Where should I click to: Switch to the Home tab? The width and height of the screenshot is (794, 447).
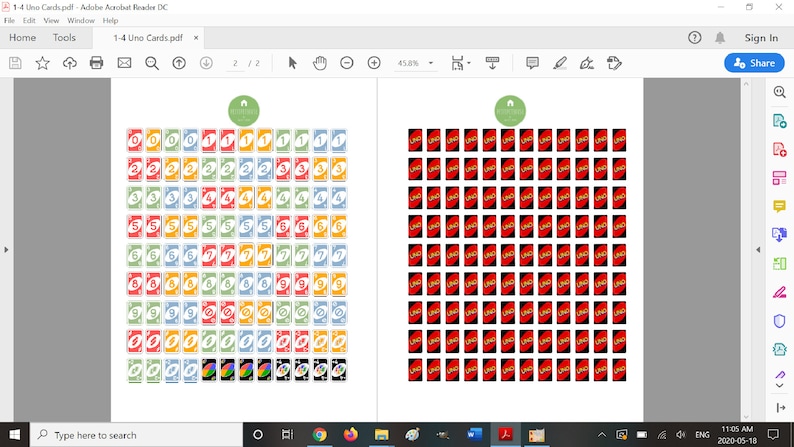click(x=22, y=37)
